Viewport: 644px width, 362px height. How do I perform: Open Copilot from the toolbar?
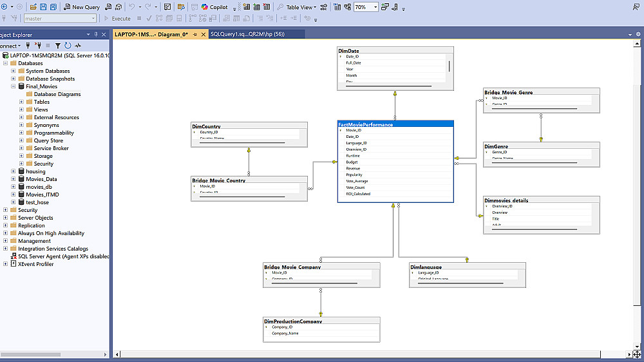coord(214,7)
